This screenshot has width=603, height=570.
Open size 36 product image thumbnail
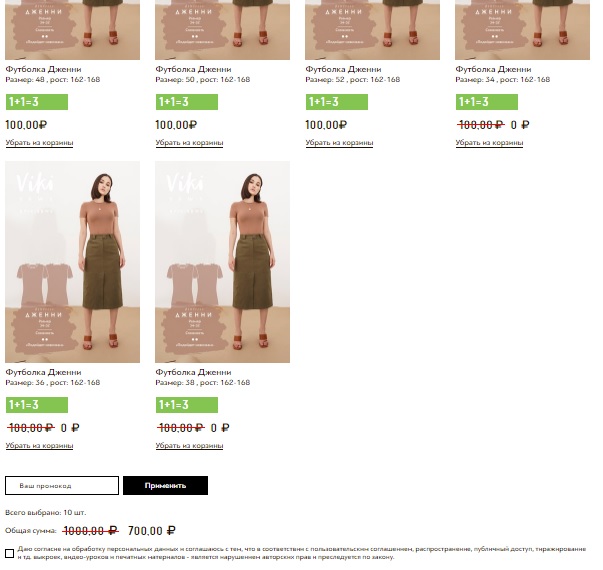(72, 262)
